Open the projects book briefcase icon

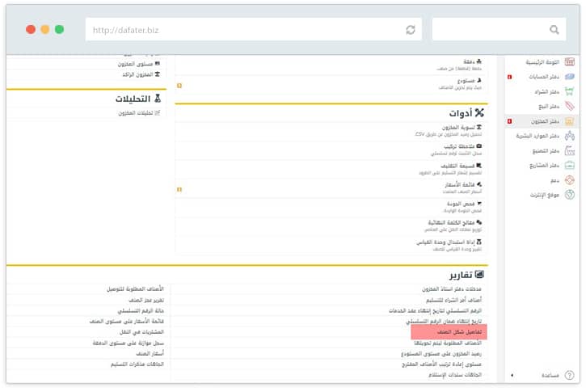point(569,165)
